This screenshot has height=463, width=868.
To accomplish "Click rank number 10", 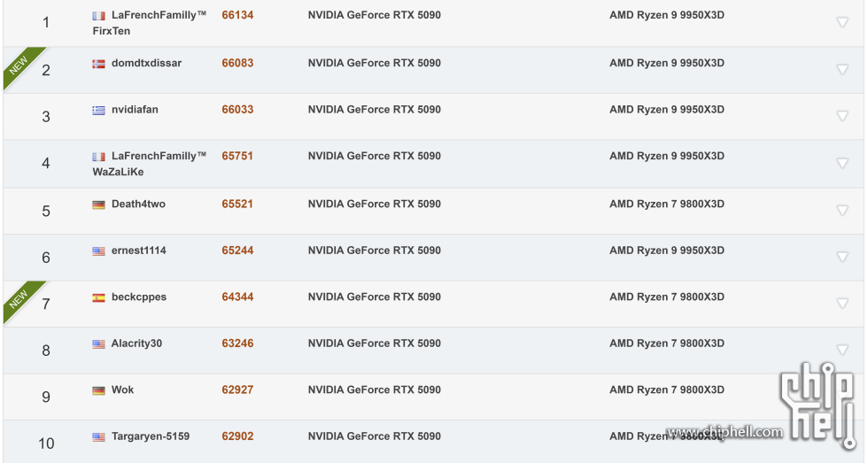I will click(x=46, y=444).
